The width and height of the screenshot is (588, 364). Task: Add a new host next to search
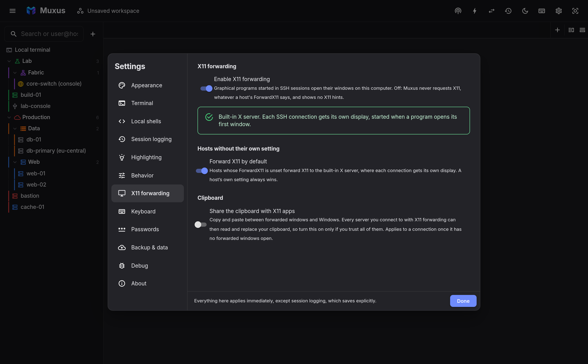[93, 34]
